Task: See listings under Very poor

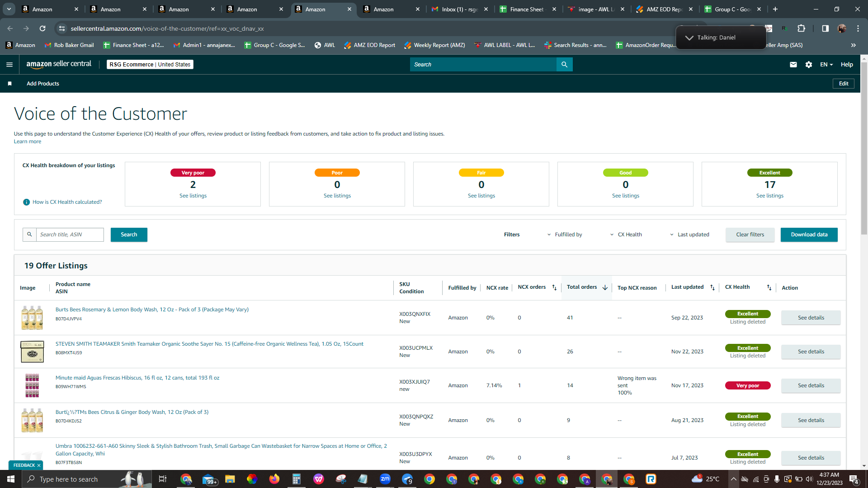Action: pyautogui.click(x=193, y=196)
